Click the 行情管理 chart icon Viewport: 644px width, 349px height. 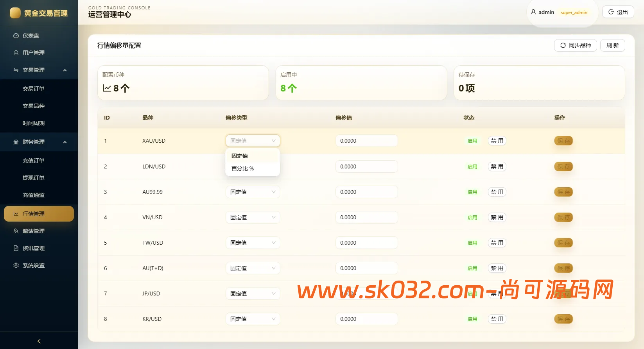point(16,214)
